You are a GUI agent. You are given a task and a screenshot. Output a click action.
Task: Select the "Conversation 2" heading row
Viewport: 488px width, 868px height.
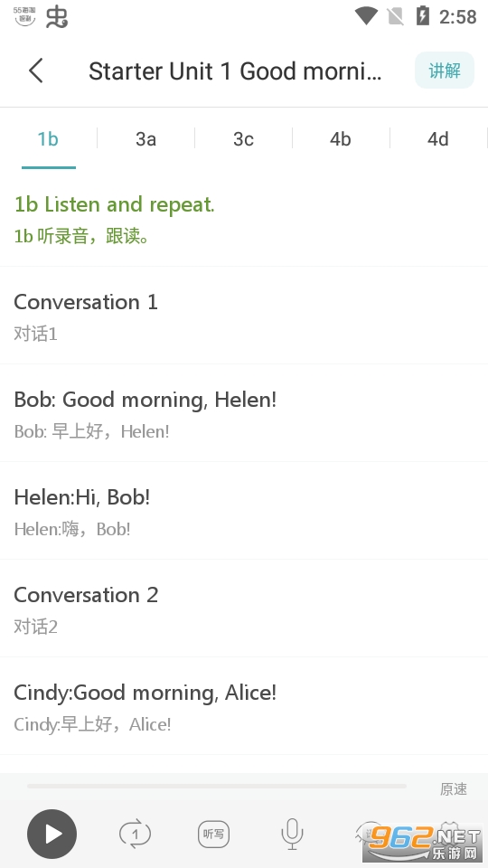[x=244, y=608]
